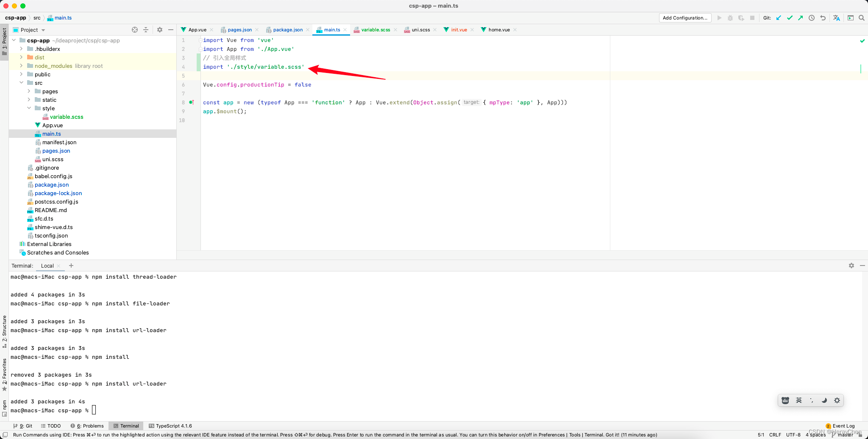Expand the .hbuilderx folder
Image resolution: width=868 pixels, height=439 pixels.
coord(22,49)
